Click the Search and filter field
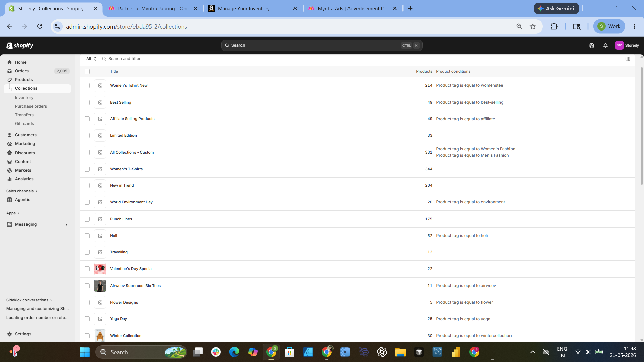This screenshot has height=362, width=644. (124, 59)
